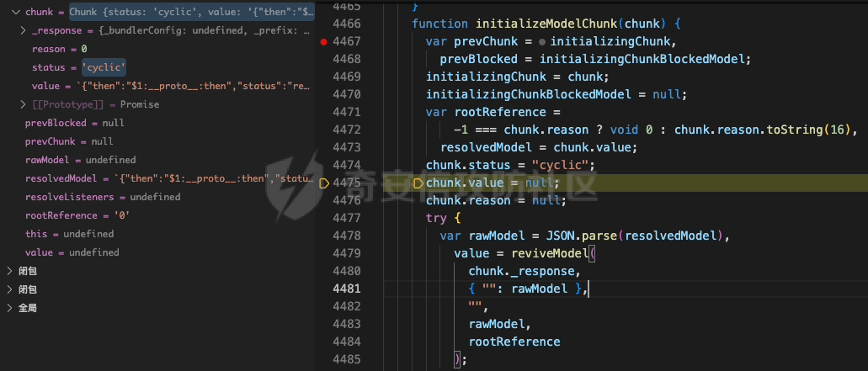The width and height of the screenshot is (868, 371).
Task: Click rootReference argument on line 4484
Action: point(514,342)
